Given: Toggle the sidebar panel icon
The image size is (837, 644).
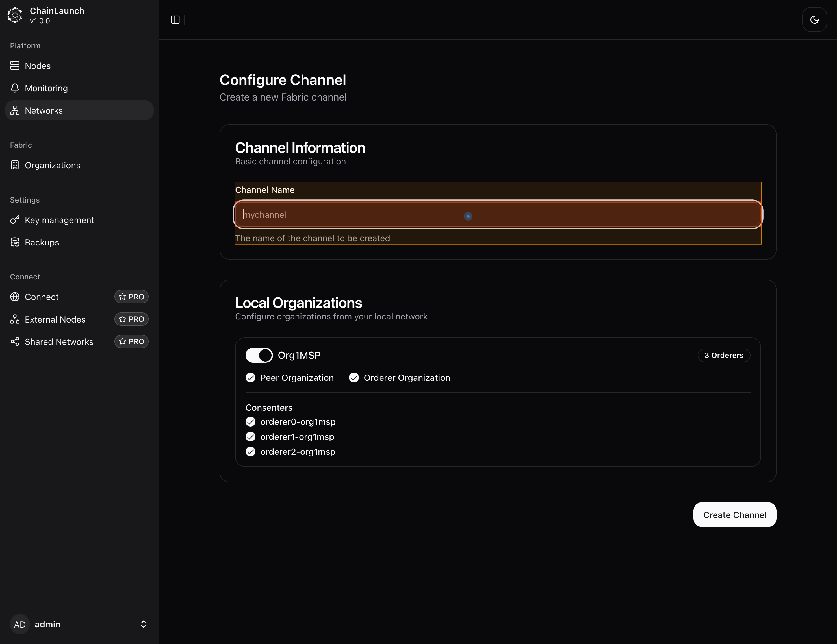Looking at the screenshot, I should (175, 19).
